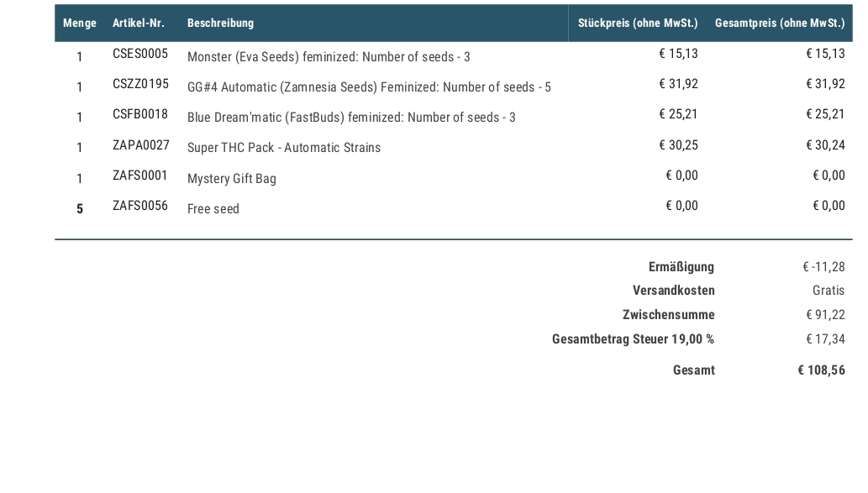Click the GG#4 Automatic item description
The height and width of the screenshot is (493, 868).
369,87
